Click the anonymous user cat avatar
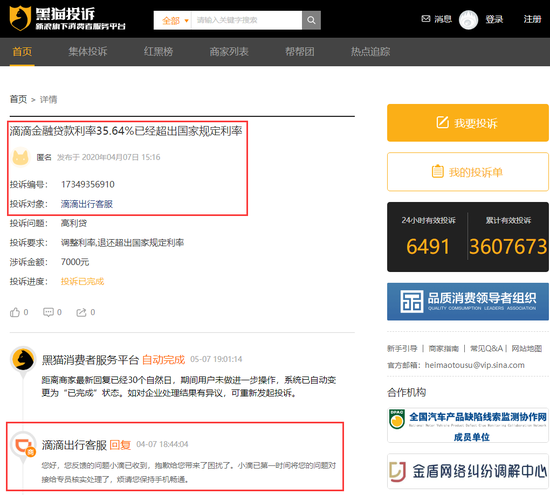This screenshot has width=550, height=495. 20,156
